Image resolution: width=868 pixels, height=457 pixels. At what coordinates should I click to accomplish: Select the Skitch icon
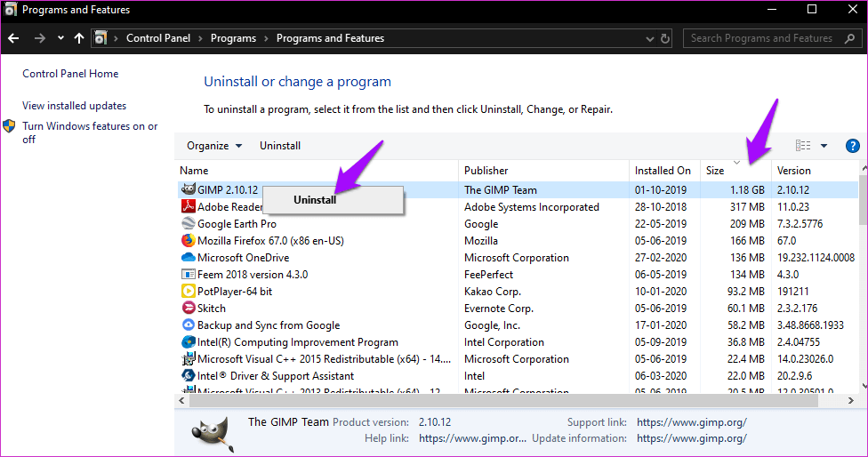coord(189,308)
